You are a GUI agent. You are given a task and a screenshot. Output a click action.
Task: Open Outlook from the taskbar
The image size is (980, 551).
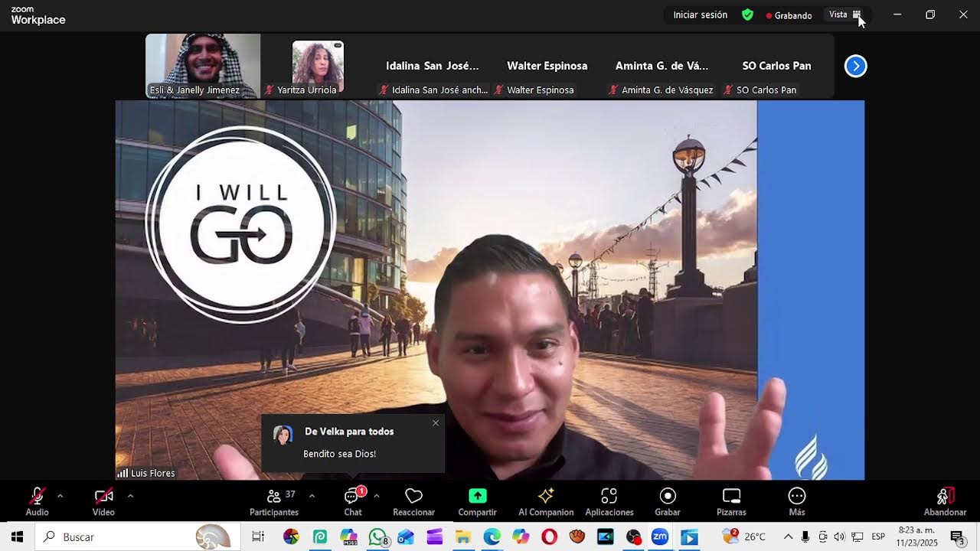click(406, 537)
